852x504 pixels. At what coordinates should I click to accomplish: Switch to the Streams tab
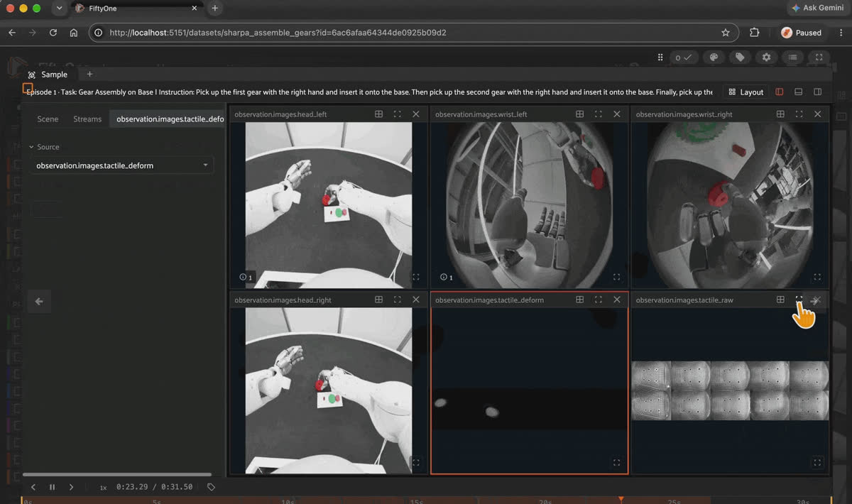87,119
